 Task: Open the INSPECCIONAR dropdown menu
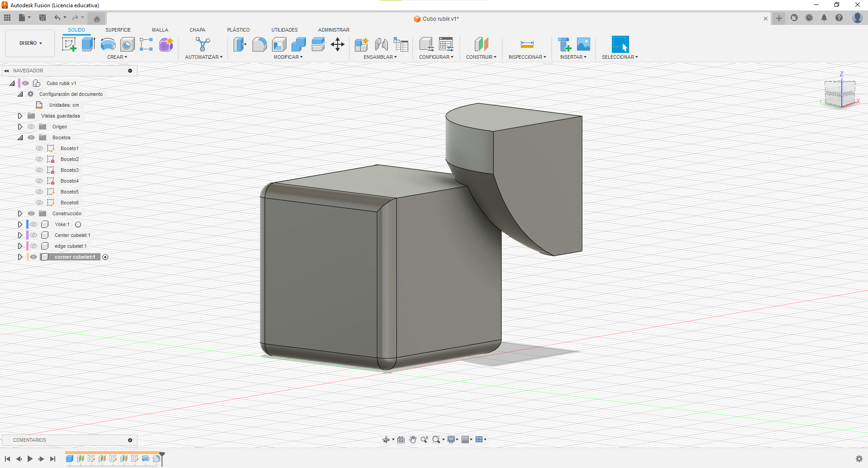(527, 57)
